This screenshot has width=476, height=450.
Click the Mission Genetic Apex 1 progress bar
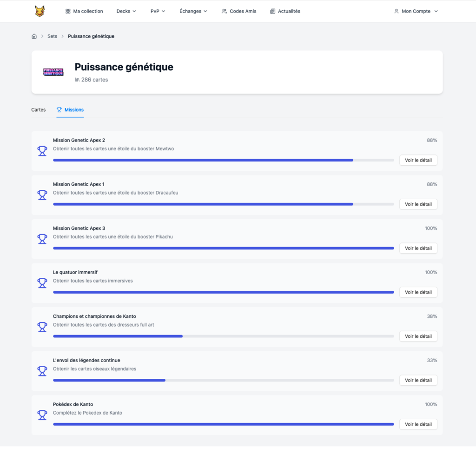coord(224,204)
